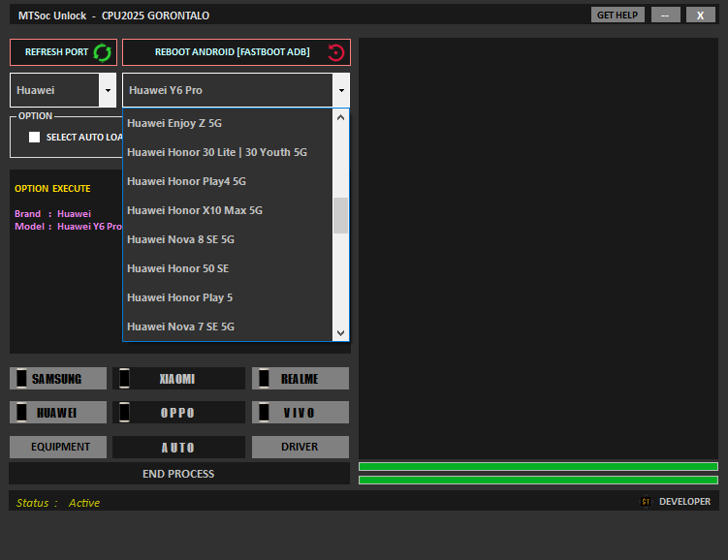Choose Huawei Honor Play4 5G model
Screen dimensions: 728x560
coord(228,181)
